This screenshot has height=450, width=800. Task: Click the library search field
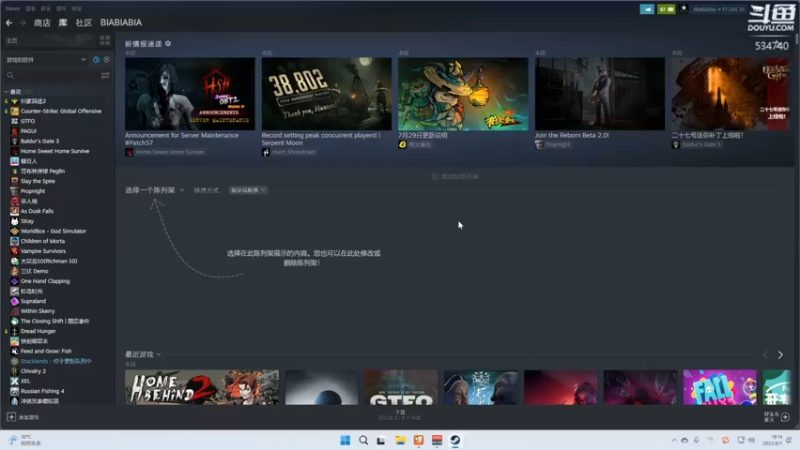(x=51, y=76)
